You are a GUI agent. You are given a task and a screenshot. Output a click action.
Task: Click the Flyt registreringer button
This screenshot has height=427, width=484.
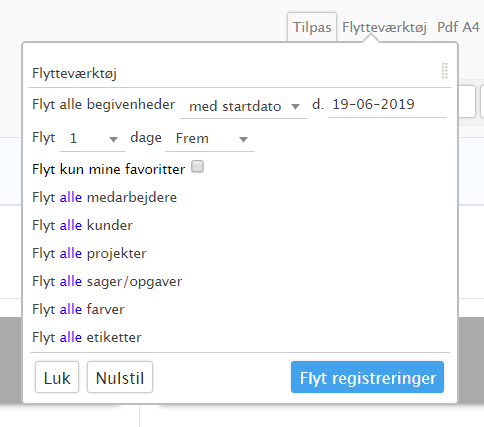[367, 377]
